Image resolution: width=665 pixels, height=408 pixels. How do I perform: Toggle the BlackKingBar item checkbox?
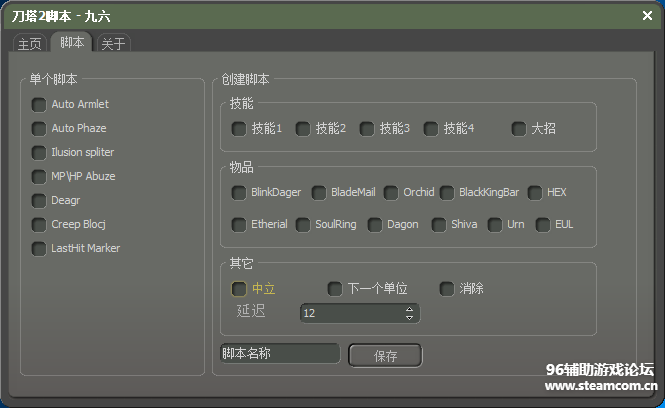pyautogui.click(x=445, y=192)
